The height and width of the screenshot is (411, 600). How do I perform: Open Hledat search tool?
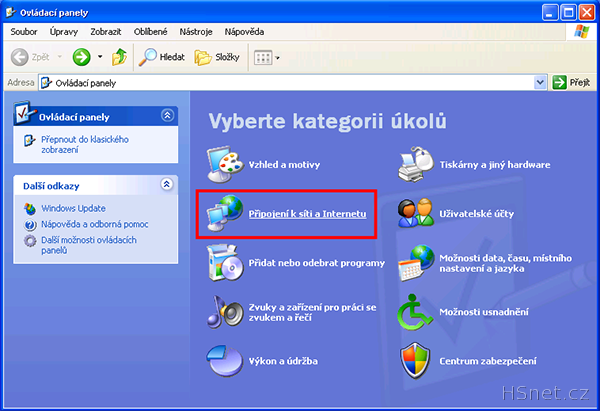(x=161, y=57)
